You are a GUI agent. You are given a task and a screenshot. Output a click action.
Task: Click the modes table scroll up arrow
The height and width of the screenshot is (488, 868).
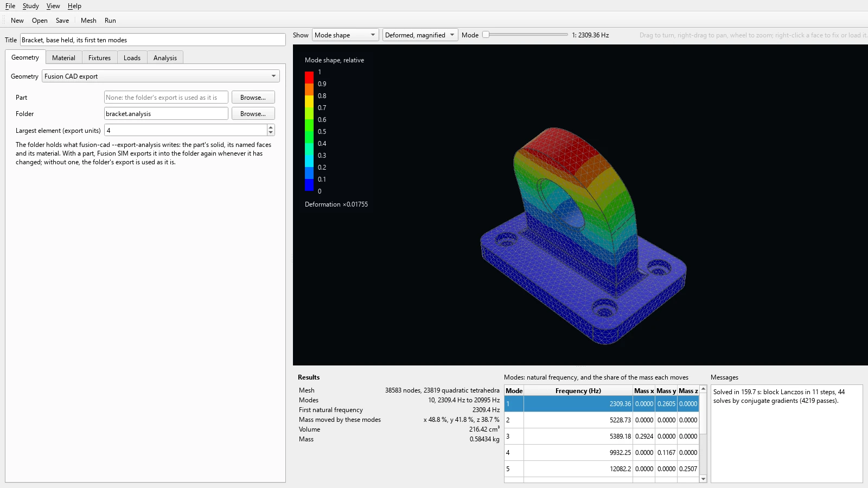point(703,389)
